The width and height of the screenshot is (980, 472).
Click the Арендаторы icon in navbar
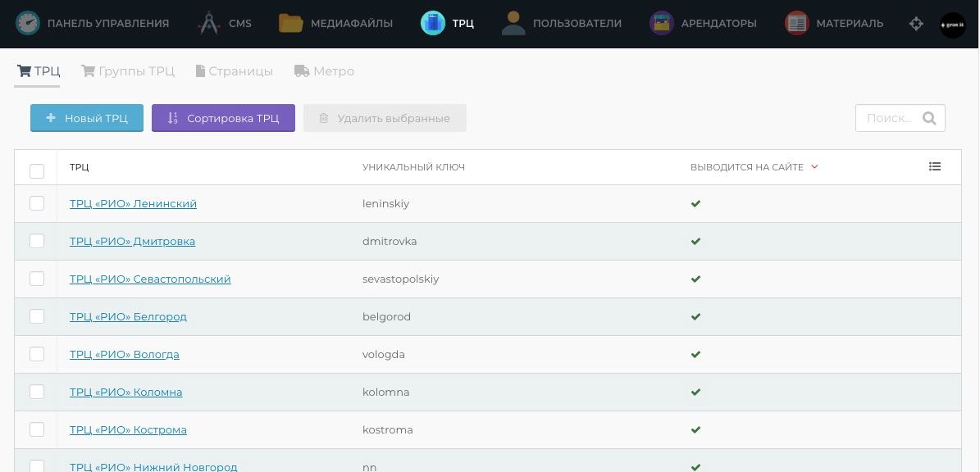coord(661,23)
